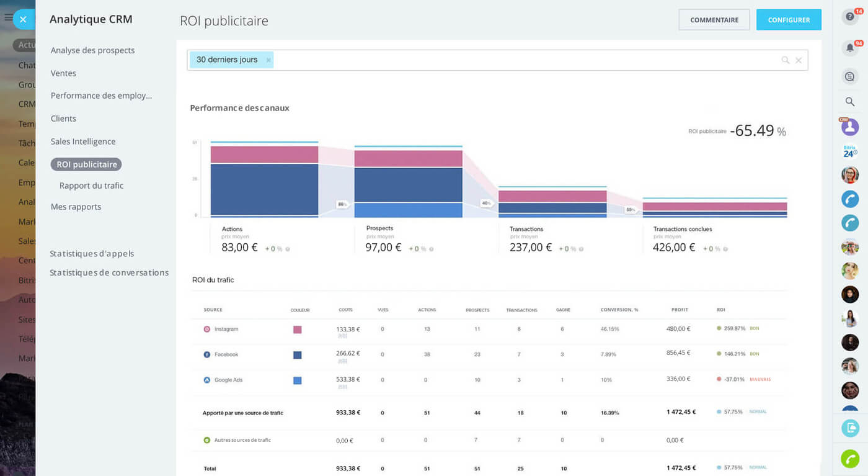Select the Facebook blue color swatch
This screenshot has height=476, width=868.
(297, 355)
